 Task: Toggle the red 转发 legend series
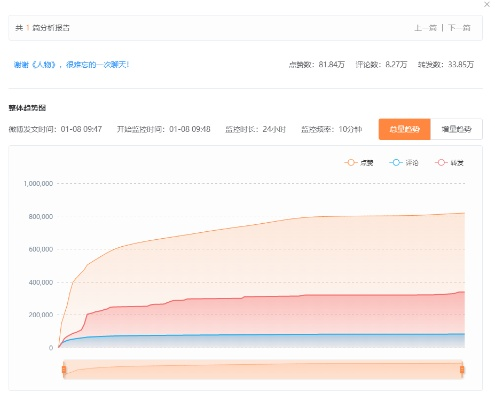pos(449,163)
